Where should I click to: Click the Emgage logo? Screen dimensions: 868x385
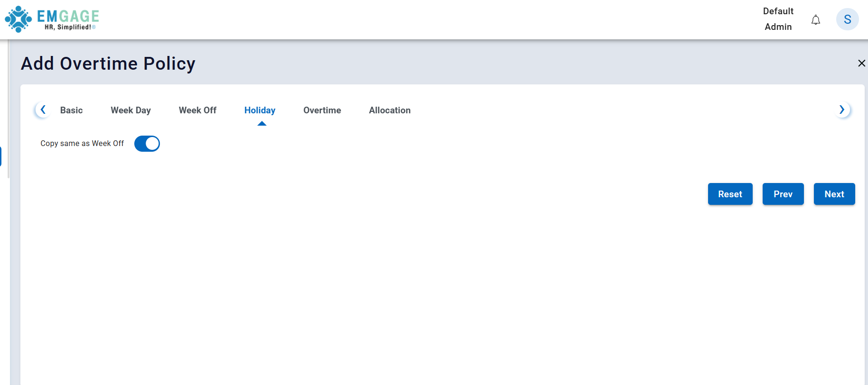(52, 19)
